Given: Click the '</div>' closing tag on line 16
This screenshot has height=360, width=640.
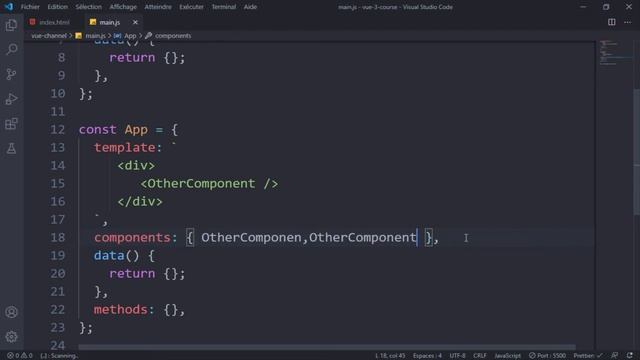Looking at the screenshot, I should click(140, 201).
